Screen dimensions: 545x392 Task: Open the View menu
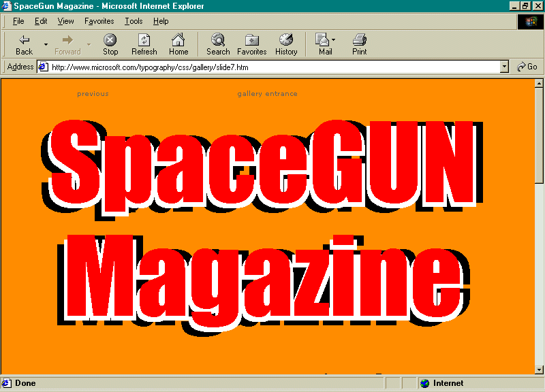click(x=65, y=21)
